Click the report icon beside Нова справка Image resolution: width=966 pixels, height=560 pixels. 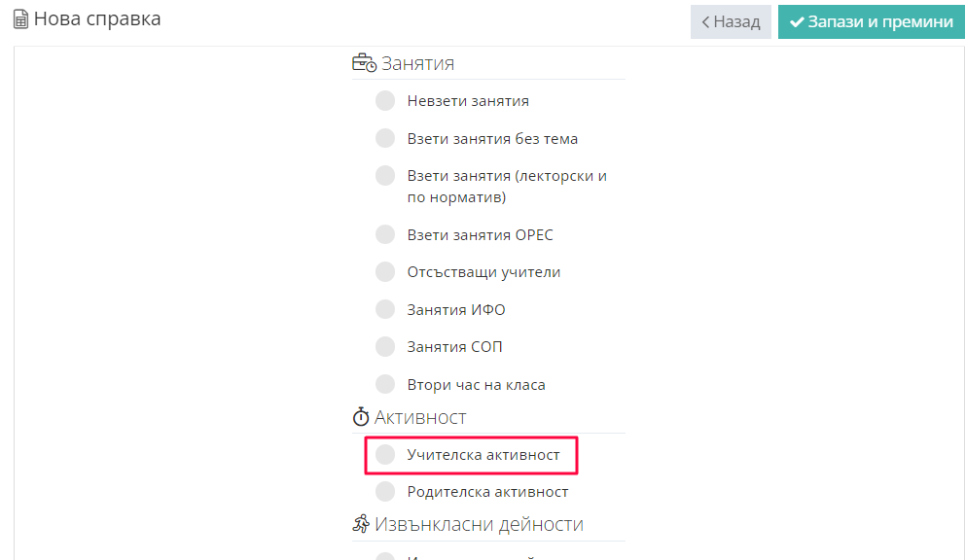(20, 19)
